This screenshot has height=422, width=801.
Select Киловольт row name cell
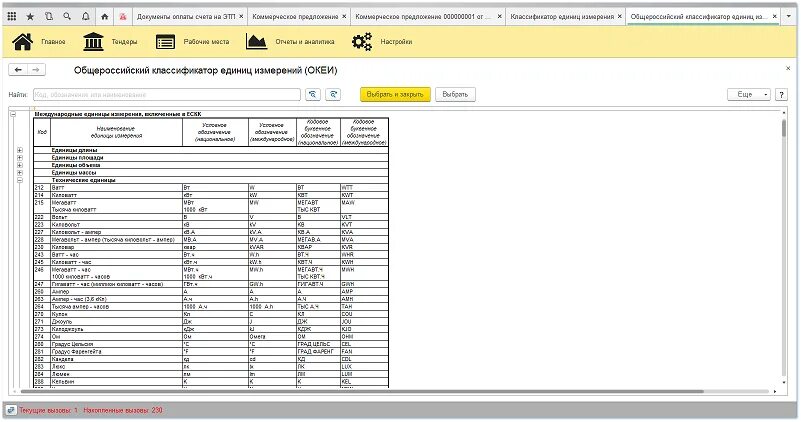pos(116,225)
